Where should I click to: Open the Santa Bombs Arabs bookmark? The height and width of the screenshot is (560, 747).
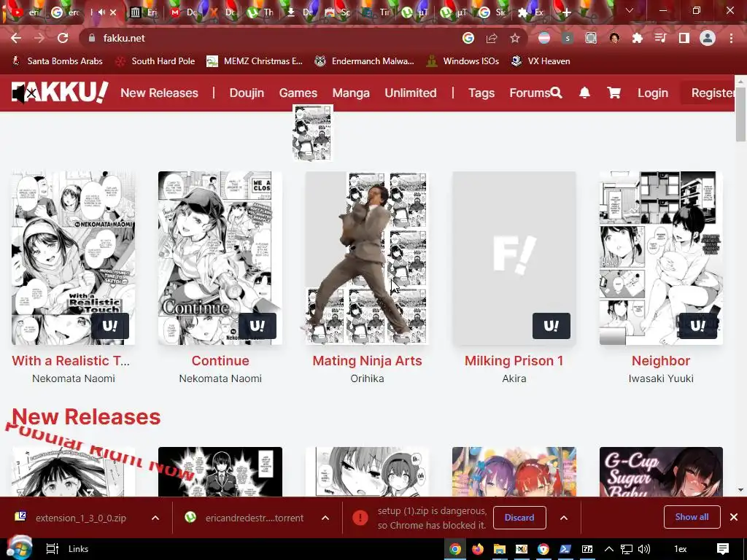57,61
